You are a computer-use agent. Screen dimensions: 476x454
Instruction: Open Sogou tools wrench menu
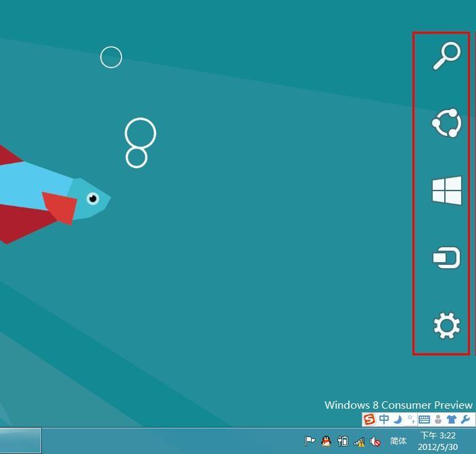[x=465, y=420]
